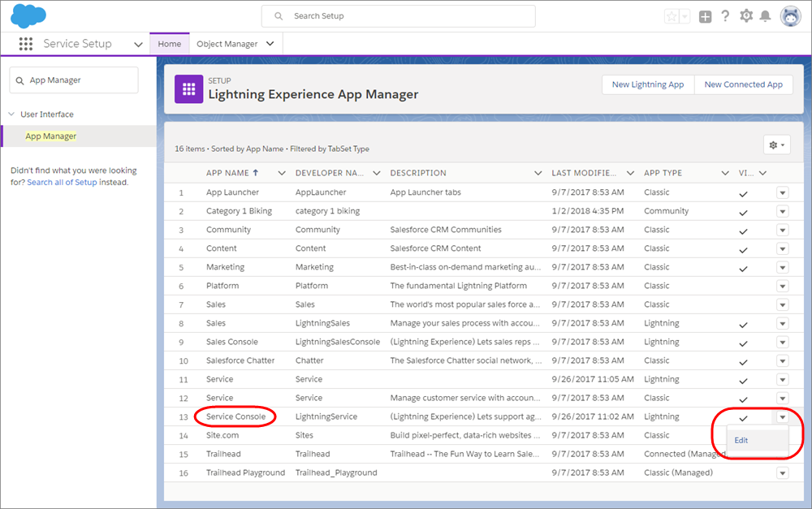Open the Object Manager tab
The image size is (812, 509).
[227, 44]
